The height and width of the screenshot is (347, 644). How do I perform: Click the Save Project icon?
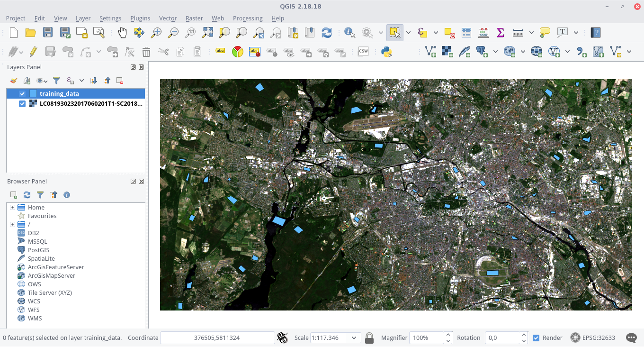pos(48,33)
